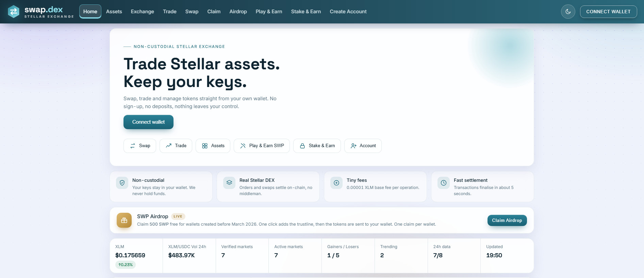Click the clock icon on Fast settlement card

(444, 183)
